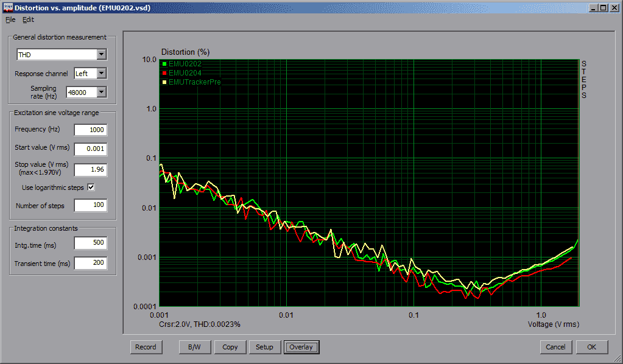This screenshot has width=623, height=364.
Task: Select the Number of steps field
Action: click(x=90, y=206)
